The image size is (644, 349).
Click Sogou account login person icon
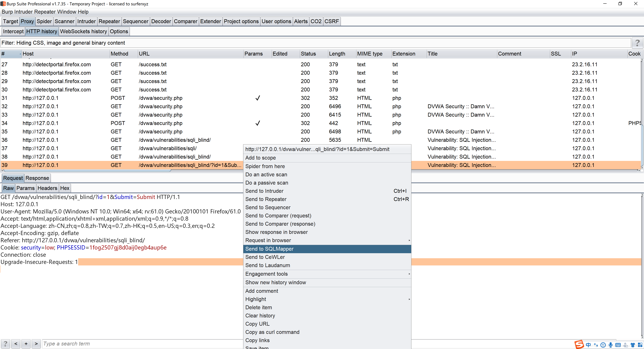626,345
